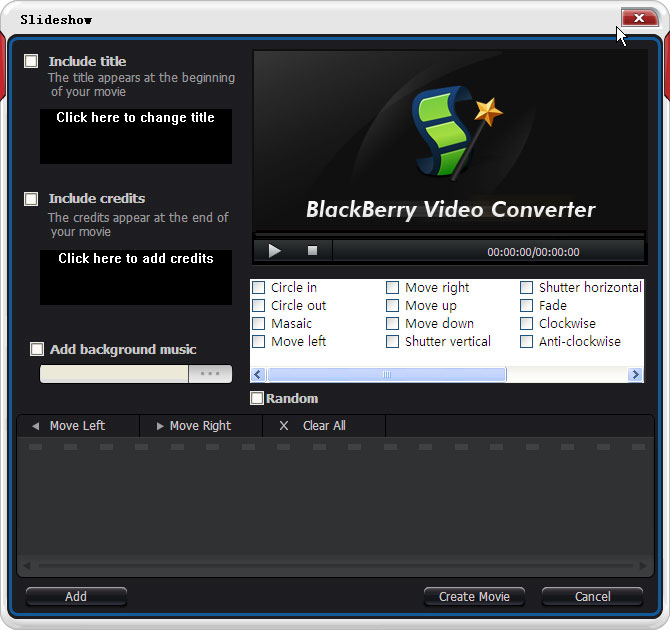Click the title box to change title
Image resolution: width=670 pixels, height=630 pixels.
(x=136, y=136)
